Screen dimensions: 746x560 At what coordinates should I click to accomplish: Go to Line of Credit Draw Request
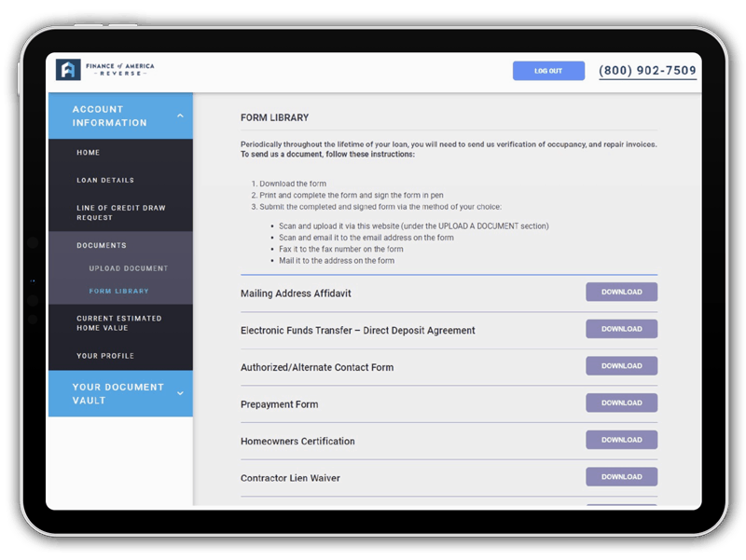tap(121, 212)
